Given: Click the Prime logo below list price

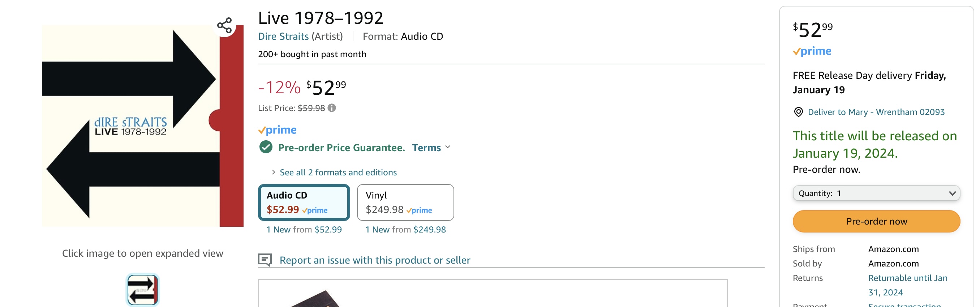Looking at the screenshot, I should (277, 130).
